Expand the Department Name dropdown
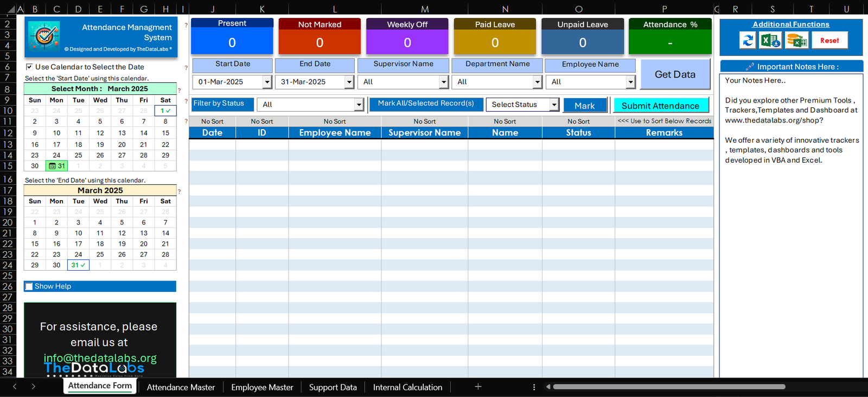Image resolution: width=868 pixels, height=397 pixels. 538,82
